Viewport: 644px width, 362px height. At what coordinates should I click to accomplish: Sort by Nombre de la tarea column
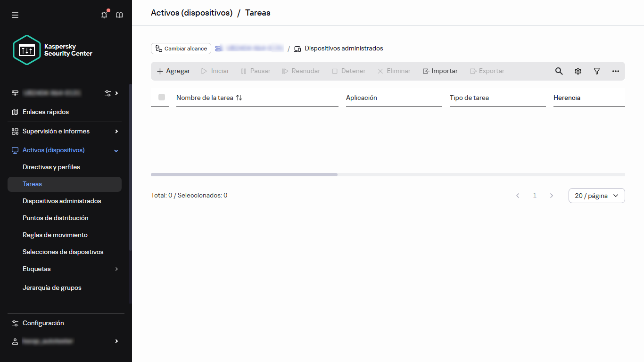(239, 98)
